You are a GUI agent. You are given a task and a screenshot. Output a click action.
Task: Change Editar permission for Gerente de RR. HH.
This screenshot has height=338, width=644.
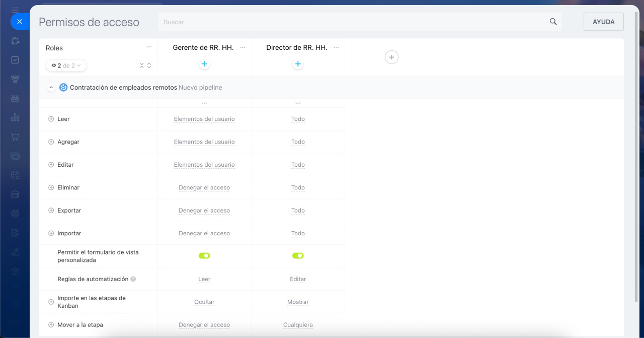pos(204,165)
